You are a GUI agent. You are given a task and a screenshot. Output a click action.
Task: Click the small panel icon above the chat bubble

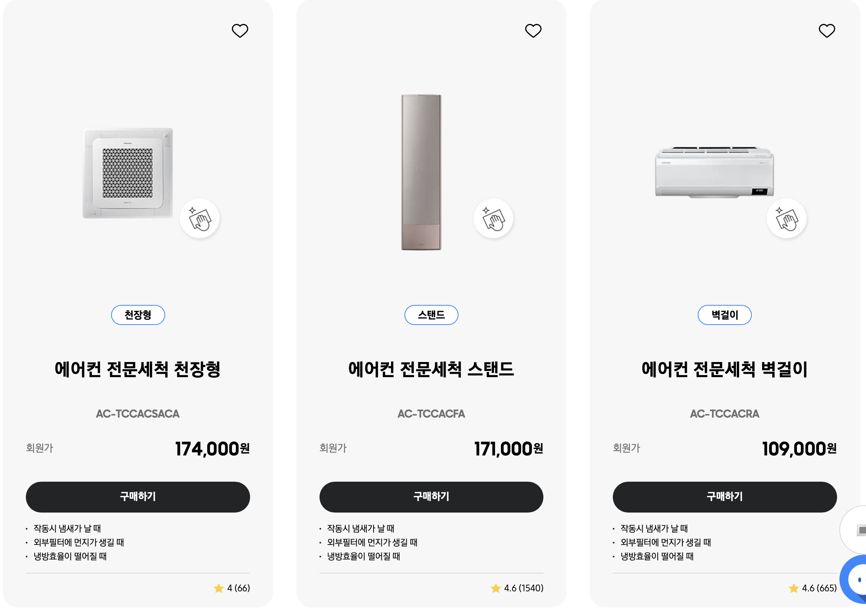coord(861,531)
